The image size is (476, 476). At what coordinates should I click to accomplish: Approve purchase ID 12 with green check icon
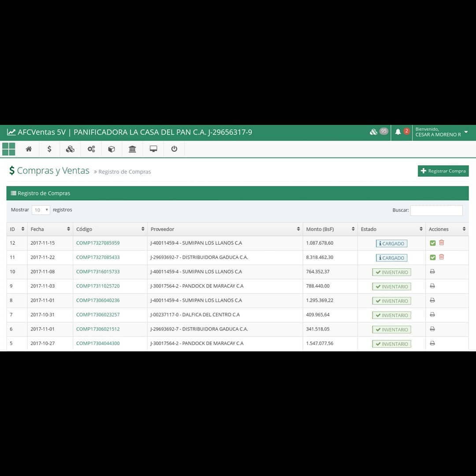click(x=433, y=243)
